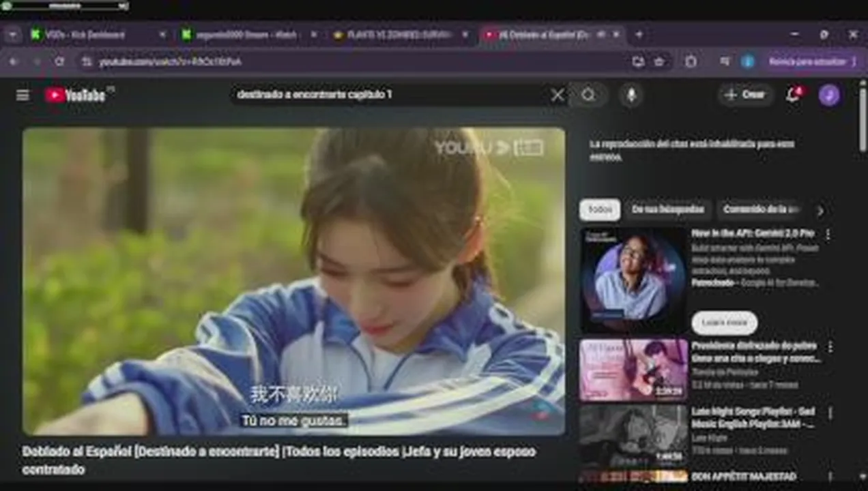Click the browser back arrow
The width and height of the screenshot is (868, 491).
(x=14, y=61)
